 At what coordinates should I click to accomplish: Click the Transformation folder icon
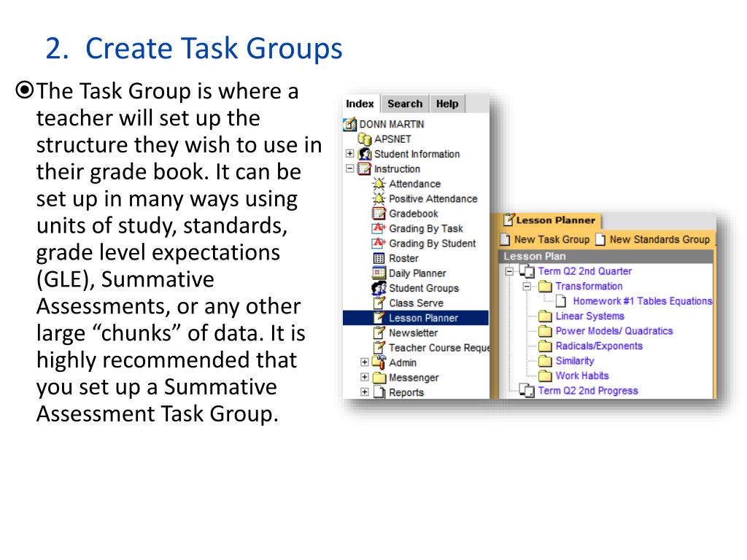545,286
